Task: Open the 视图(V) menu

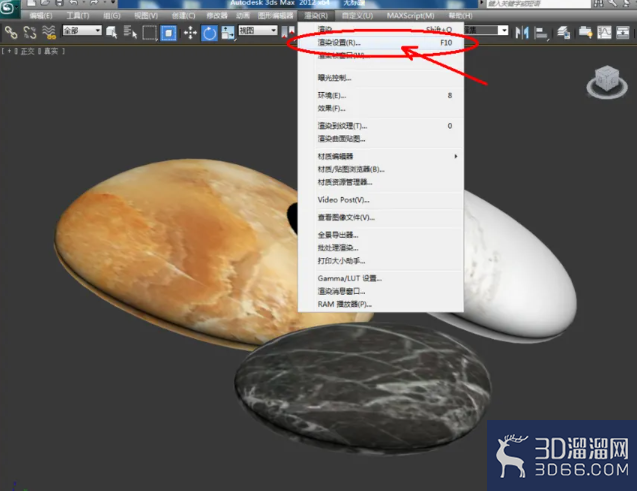Action: (x=146, y=16)
